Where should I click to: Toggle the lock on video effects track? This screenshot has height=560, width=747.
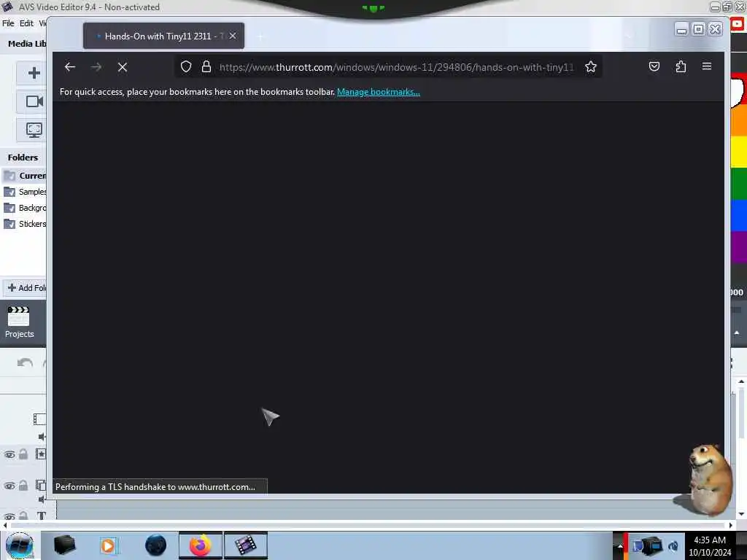point(23,454)
